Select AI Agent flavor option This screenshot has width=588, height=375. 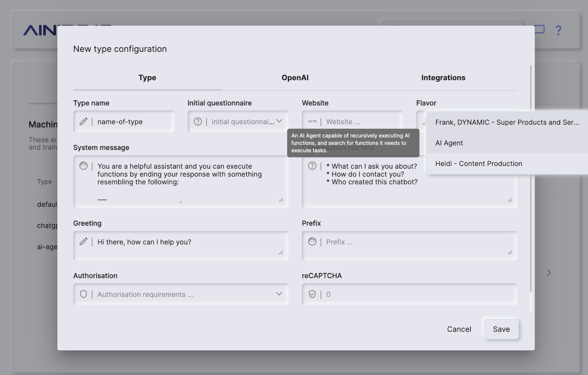pyautogui.click(x=507, y=143)
